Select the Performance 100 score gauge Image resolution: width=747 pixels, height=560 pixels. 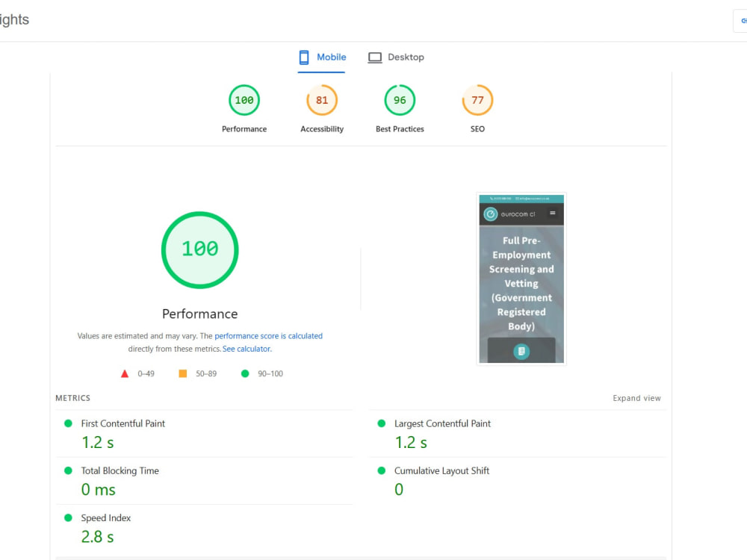244,100
